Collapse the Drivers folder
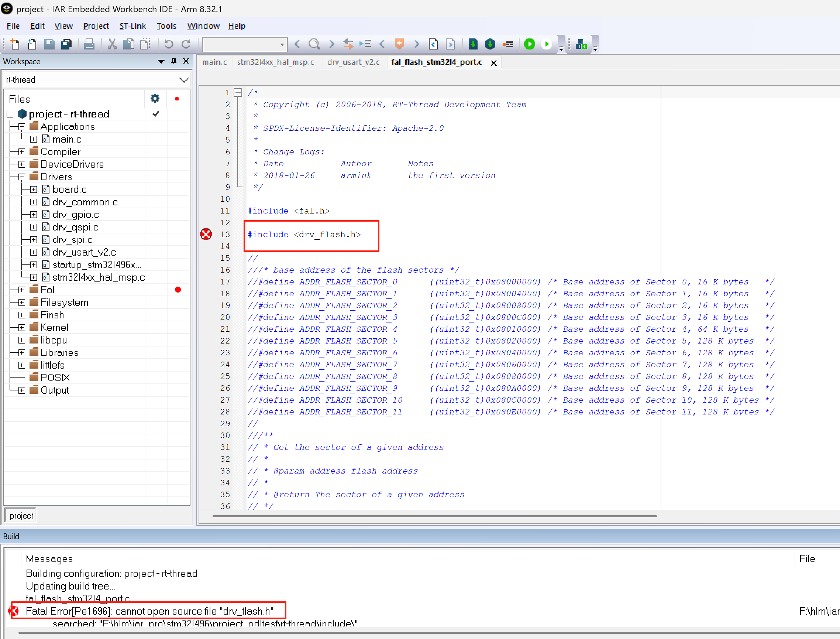Viewport: 840px width, 639px height. coord(22,177)
